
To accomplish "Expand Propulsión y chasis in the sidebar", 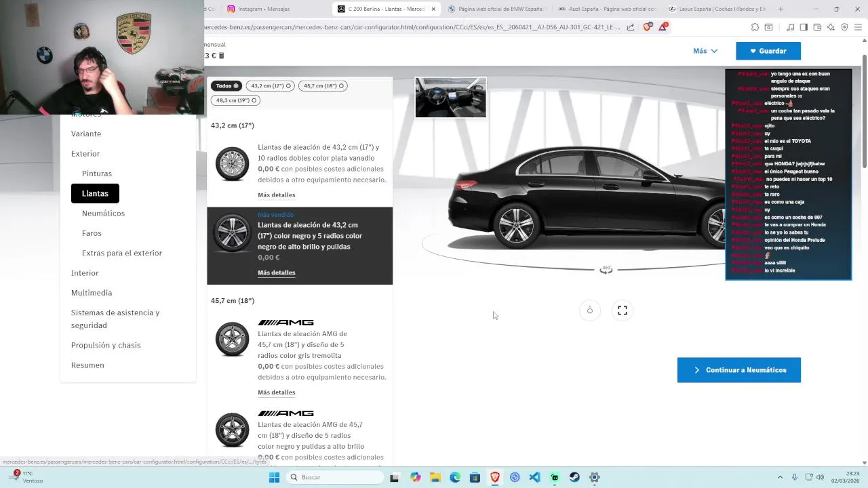I will coord(106,345).
